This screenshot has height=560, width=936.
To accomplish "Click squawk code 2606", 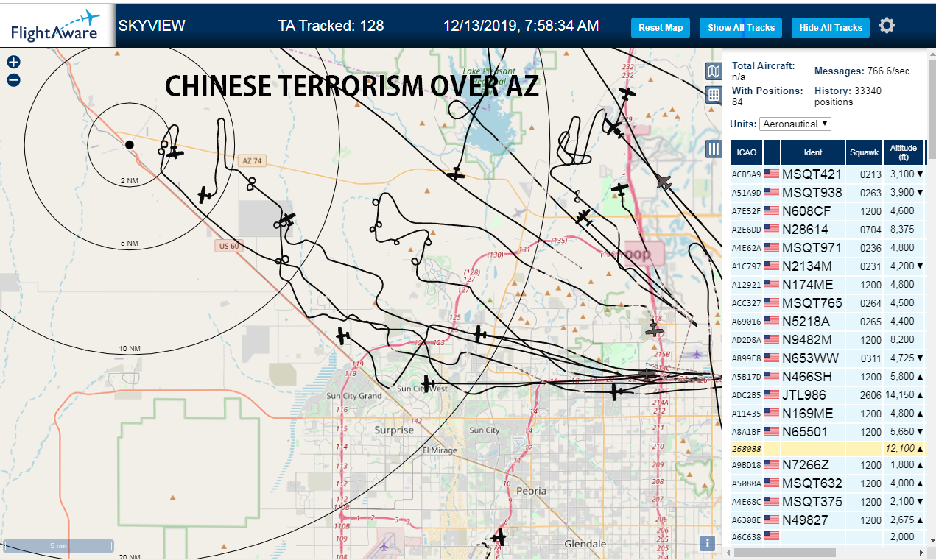I will point(870,395).
